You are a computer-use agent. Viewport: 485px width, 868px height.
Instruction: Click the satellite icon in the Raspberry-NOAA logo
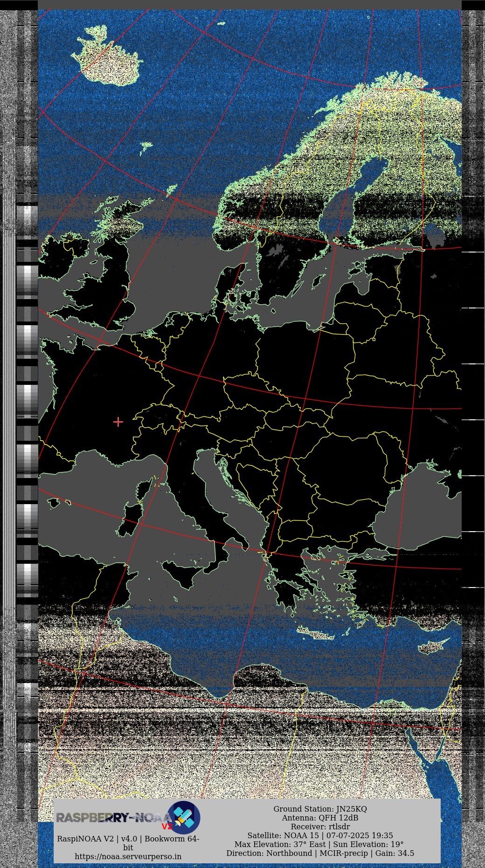coord(184,817)
